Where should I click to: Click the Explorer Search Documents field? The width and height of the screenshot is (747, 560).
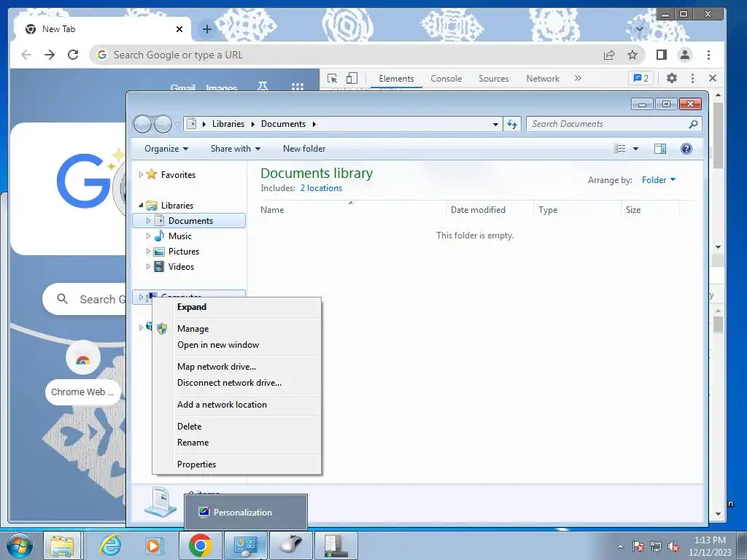[x=614, y=124]
